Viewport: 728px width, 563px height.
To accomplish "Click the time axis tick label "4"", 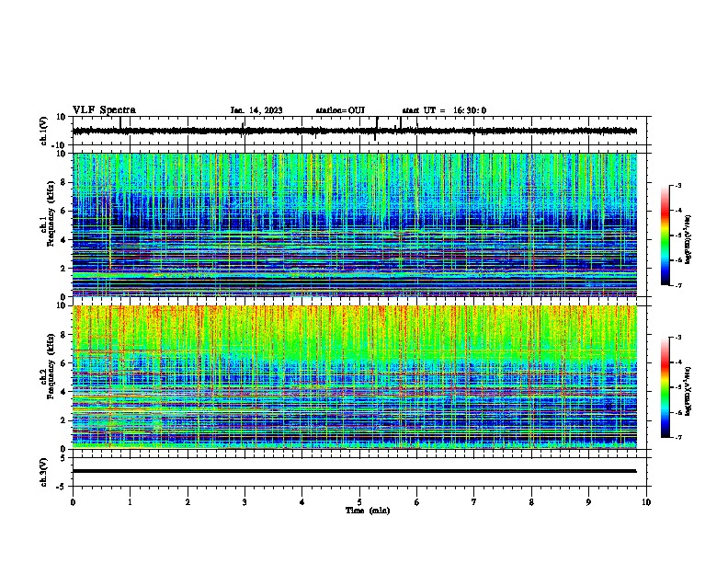I will [x=302, y=502].
